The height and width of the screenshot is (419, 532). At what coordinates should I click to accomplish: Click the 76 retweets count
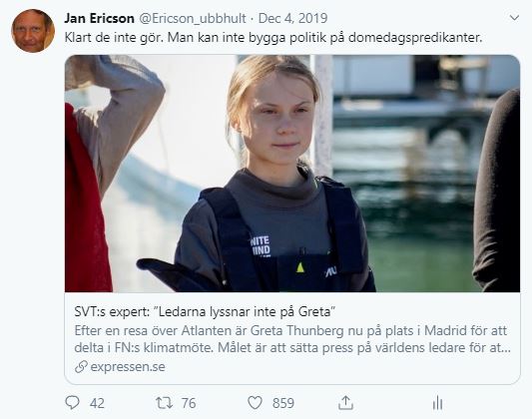pyautogui.click(x=189, y=403)
